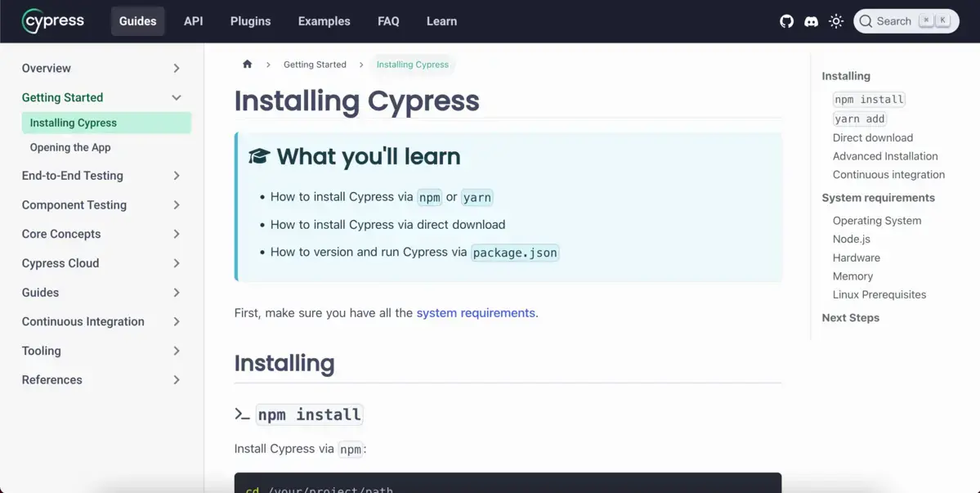
Task: Click Installing Cypress breadcrumb pill
Action: click(413, 65)
